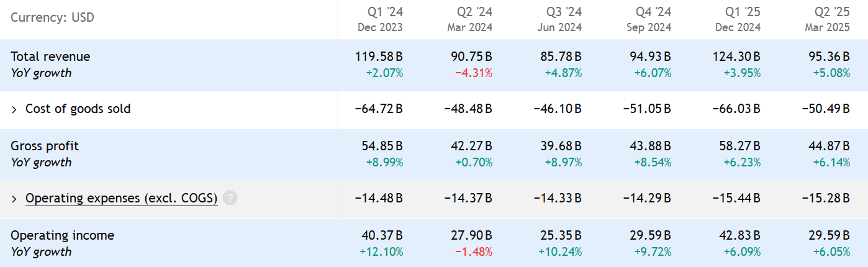Open the Operating expenses (excl. COGS) link
868x267 pixels.
[x=121, y=199]
